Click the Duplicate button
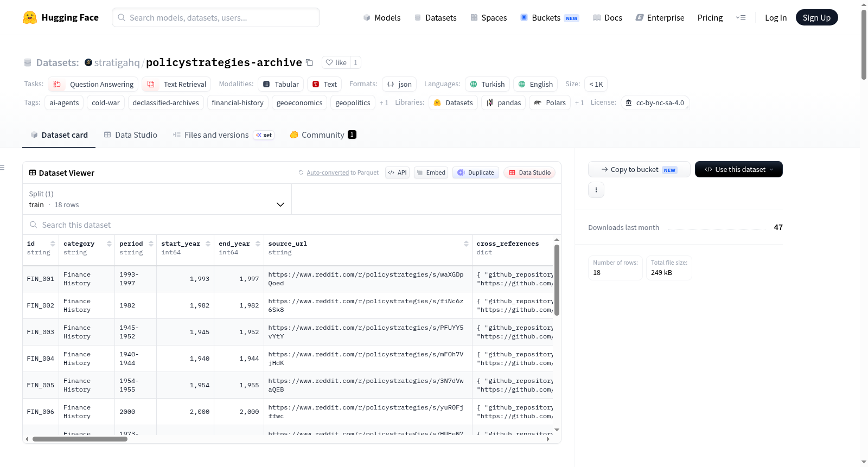This screenshot has height=467, width=868. point(476,172)
